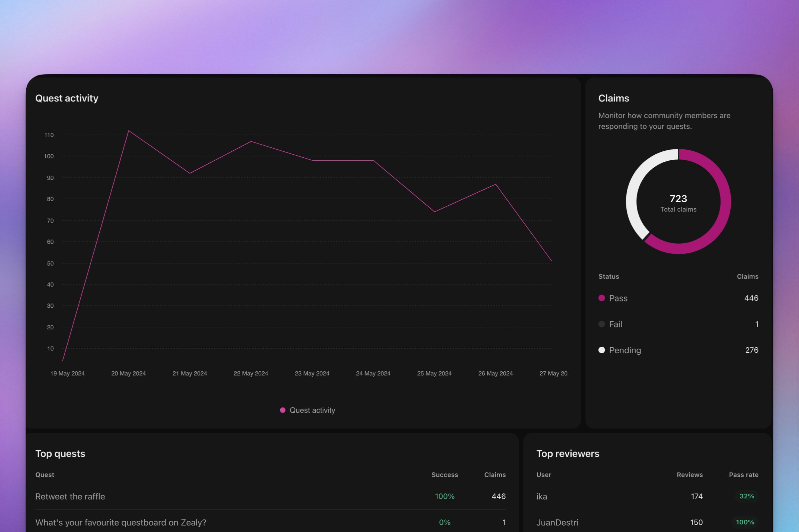Click the Pending claims value 276
Image resolution: width=799 pixels, height=532 pixels.
(x=751, y=350)
